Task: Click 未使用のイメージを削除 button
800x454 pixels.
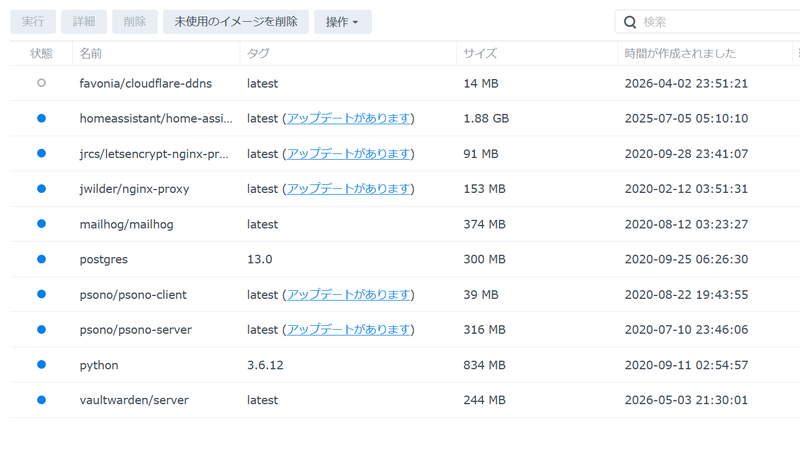Action: (x=236, y=22)
